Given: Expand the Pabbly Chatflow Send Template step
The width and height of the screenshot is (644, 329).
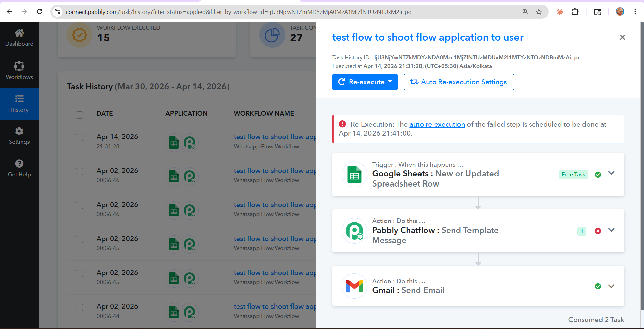Looking at the screenshot, I should 611,230.
